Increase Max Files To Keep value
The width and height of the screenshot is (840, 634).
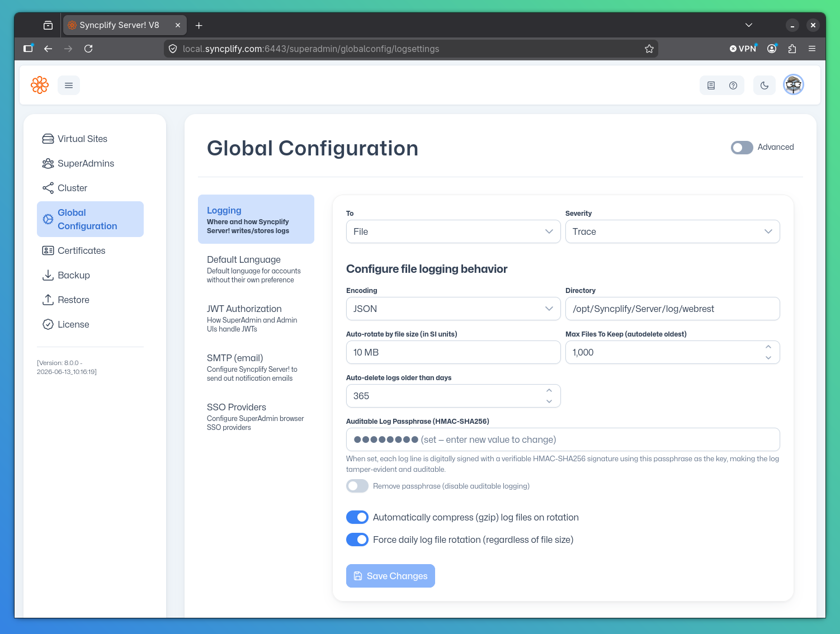(768, 347)
